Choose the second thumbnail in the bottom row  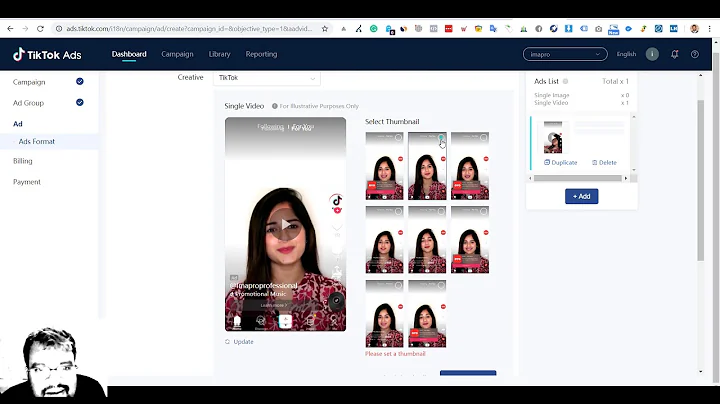tap(427, 314)
